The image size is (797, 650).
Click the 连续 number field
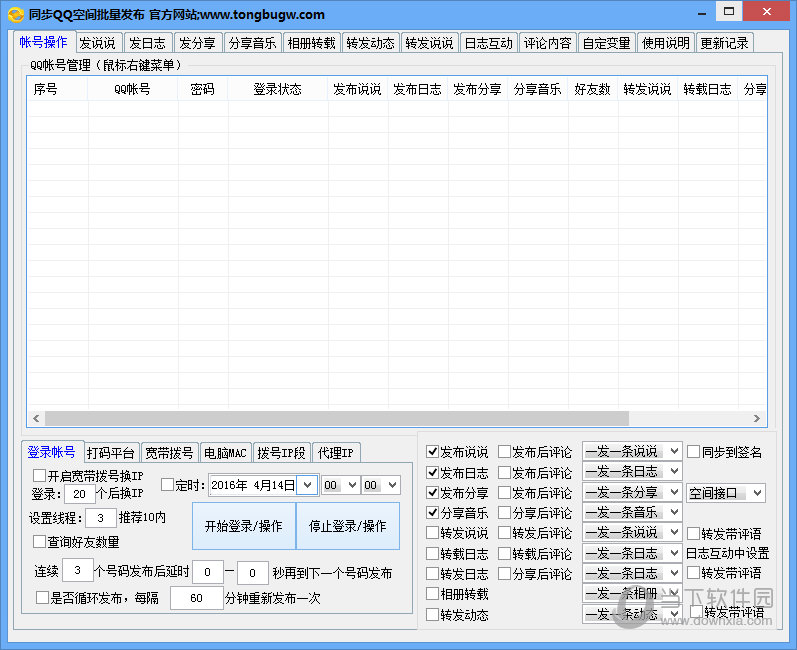coord(78,570)
